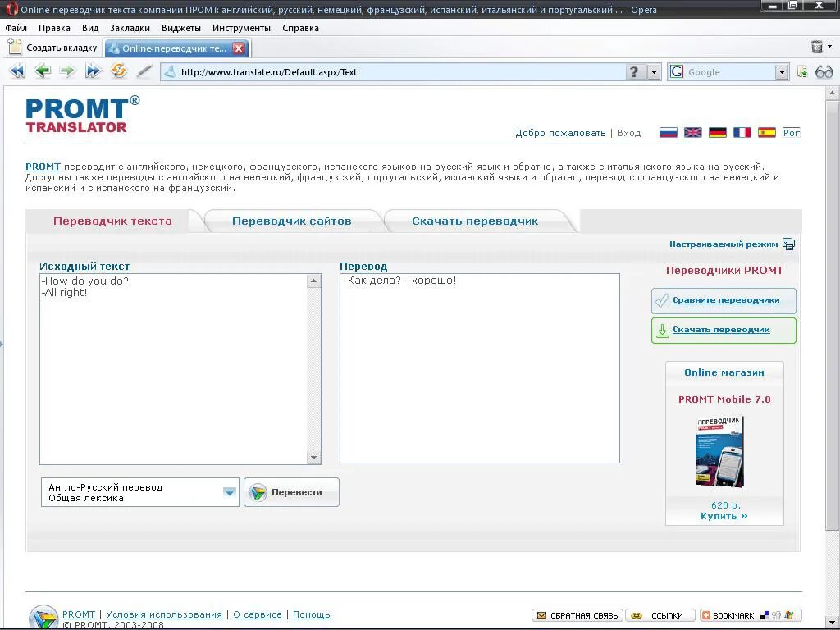Open the Вид menu
840x630 pixels.
(x=90, y=28)
